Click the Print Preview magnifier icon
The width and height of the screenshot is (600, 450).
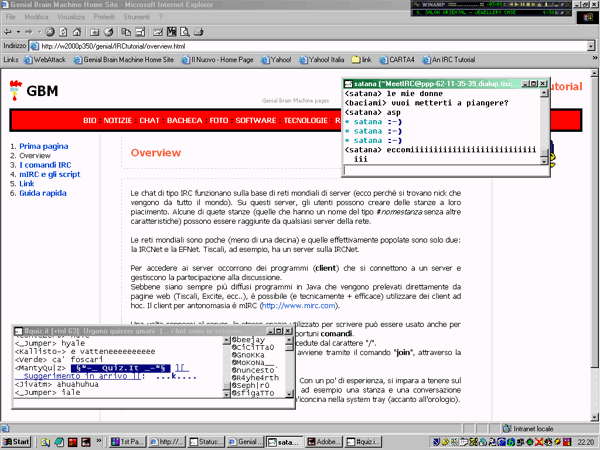[x=185, y=32]
